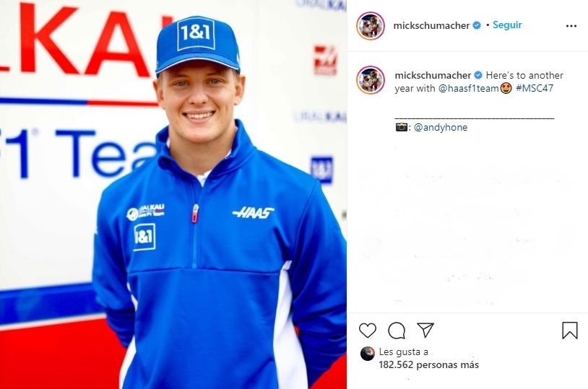Open mickschumacher profile picture in header

click(371, 26)
